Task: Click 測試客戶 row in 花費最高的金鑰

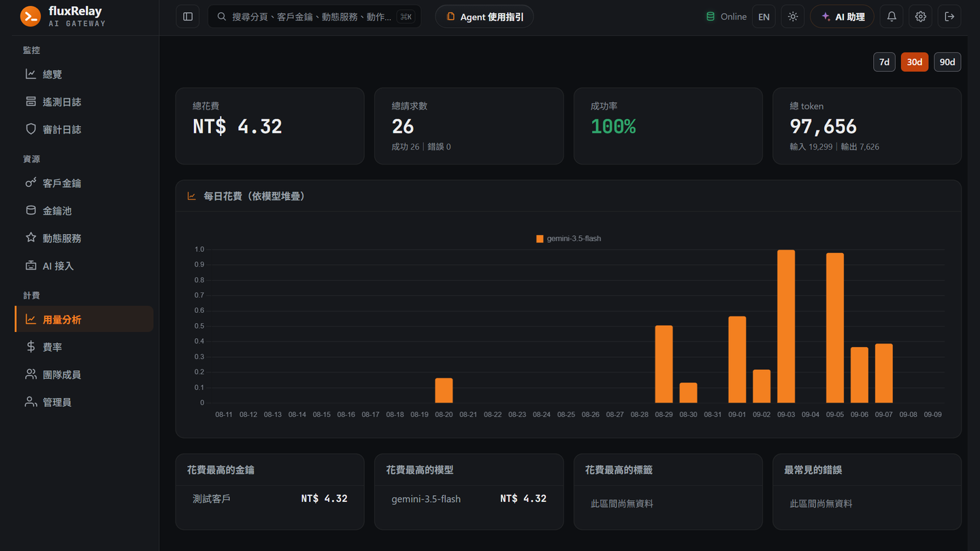Action: (x=270, y=499)
